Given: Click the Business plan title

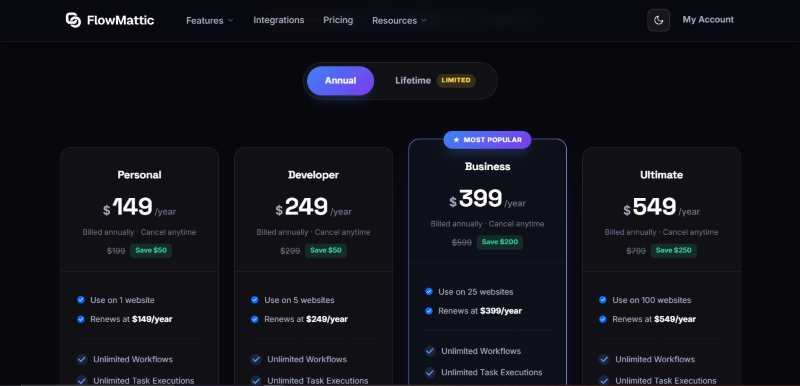Looking at the screenshot, I should click(487, 166).
